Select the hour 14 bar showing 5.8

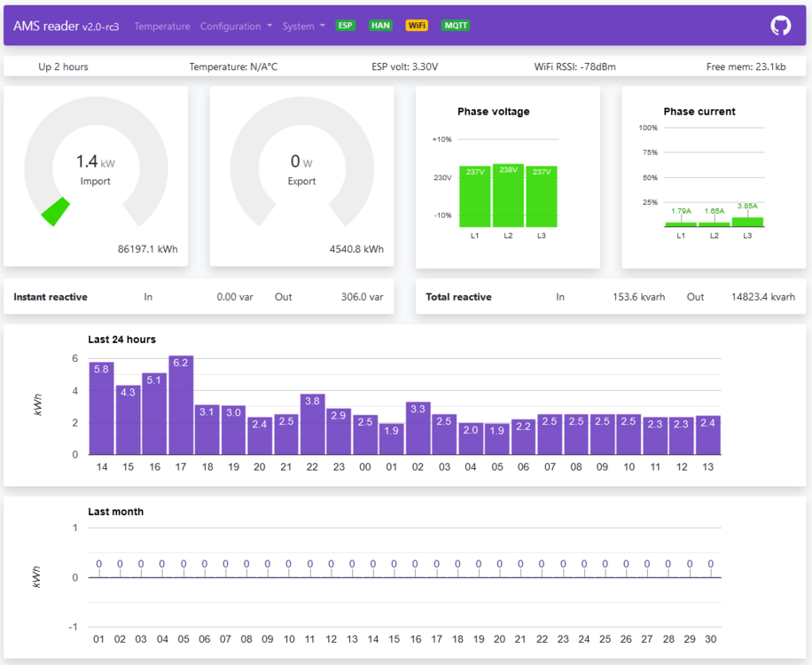[101, 409]
